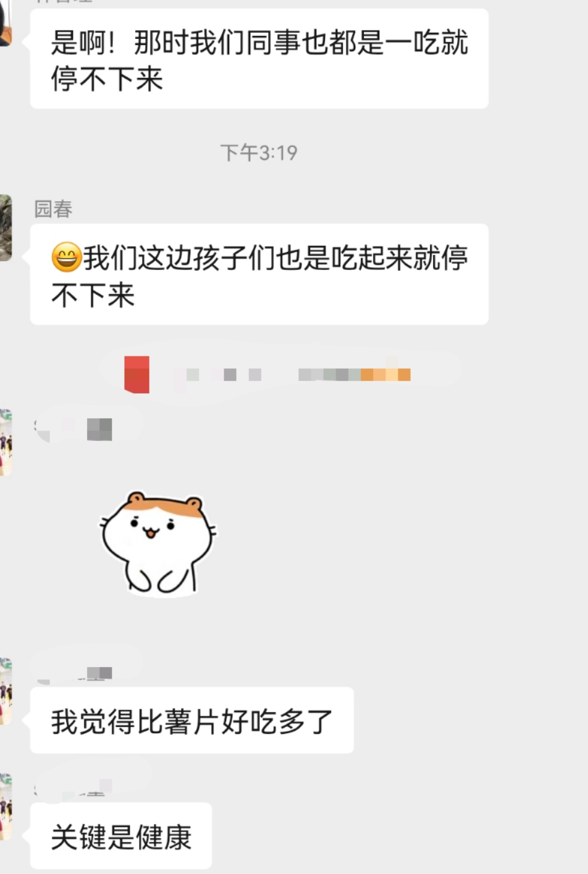Tap the partially visible avatar at top left
The image size is (588, 874).
[x=6, y=23]
